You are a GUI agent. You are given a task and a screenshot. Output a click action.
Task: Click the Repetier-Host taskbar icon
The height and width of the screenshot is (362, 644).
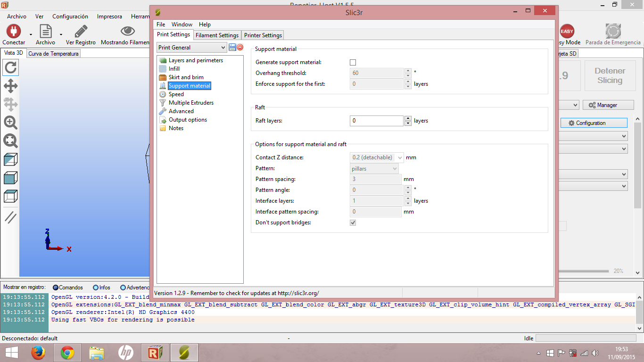[155, 353]
